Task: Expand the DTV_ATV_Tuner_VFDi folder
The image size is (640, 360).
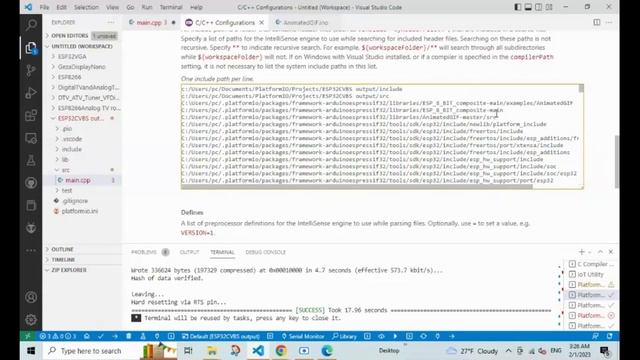Action: point(88,98)
